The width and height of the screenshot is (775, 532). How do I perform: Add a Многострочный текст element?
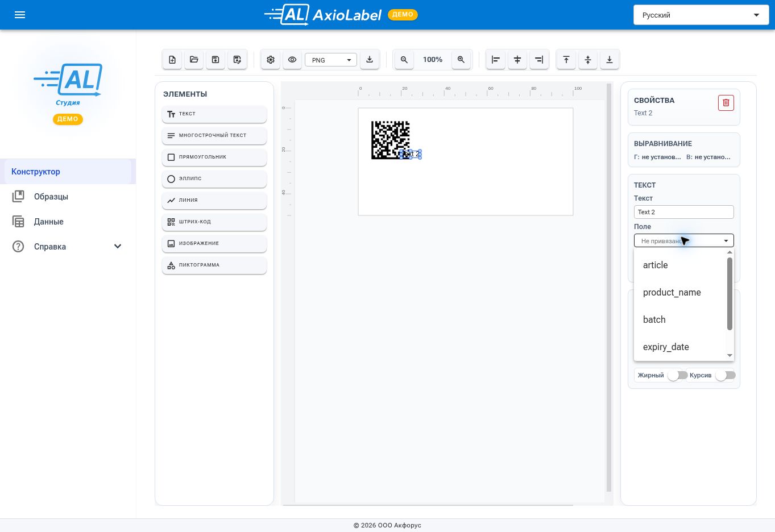point(214,135)
